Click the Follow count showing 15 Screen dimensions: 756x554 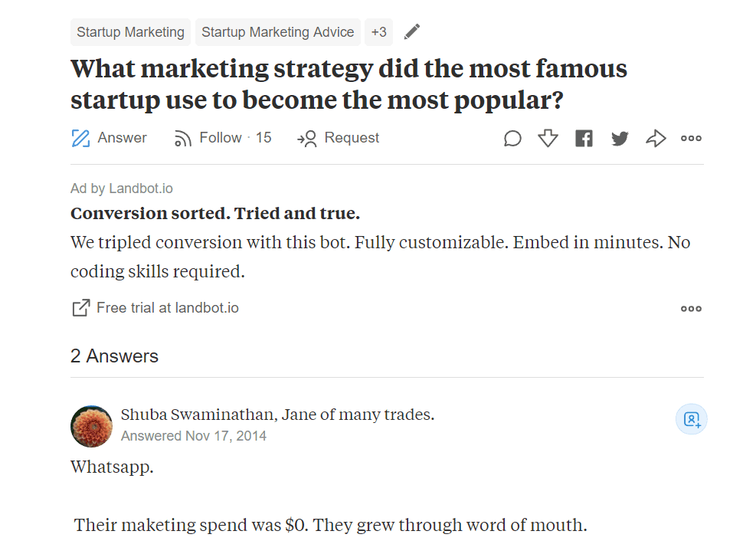(x=264, y=138)
